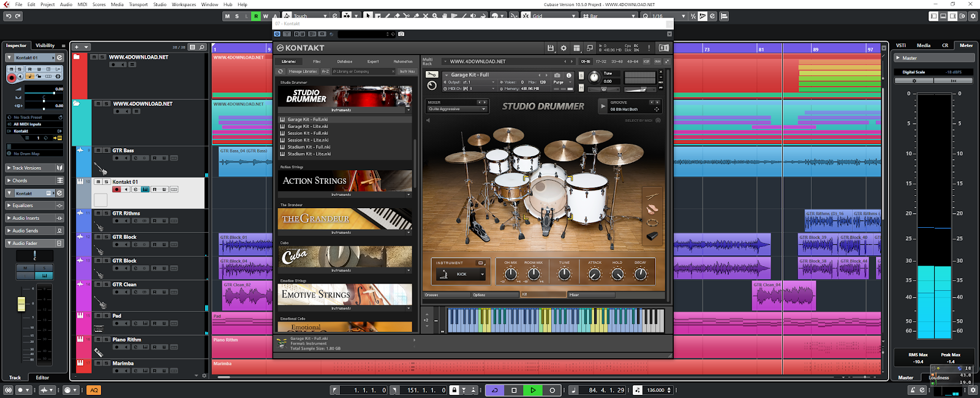Open Kontakt options gear icon
The height and width of the screenshot is (398, 980).
coord(563,48)
